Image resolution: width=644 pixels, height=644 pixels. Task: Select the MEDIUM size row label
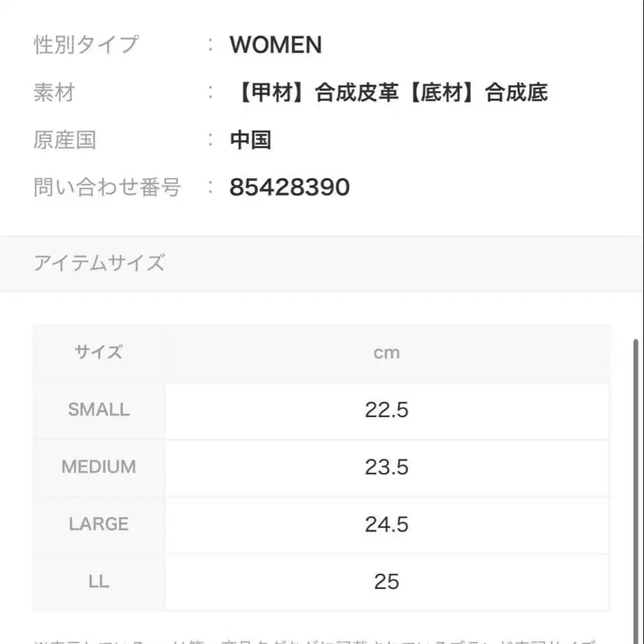(x=99, y=467)
